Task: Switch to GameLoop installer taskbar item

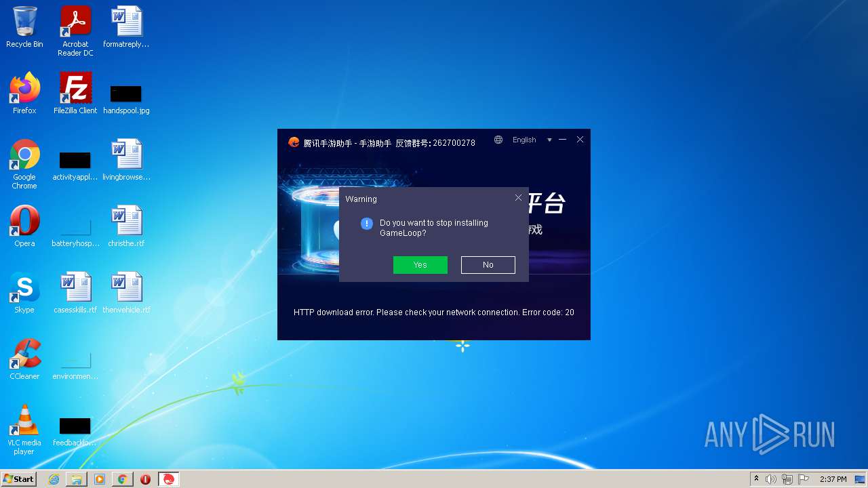Action: point(169,479)
